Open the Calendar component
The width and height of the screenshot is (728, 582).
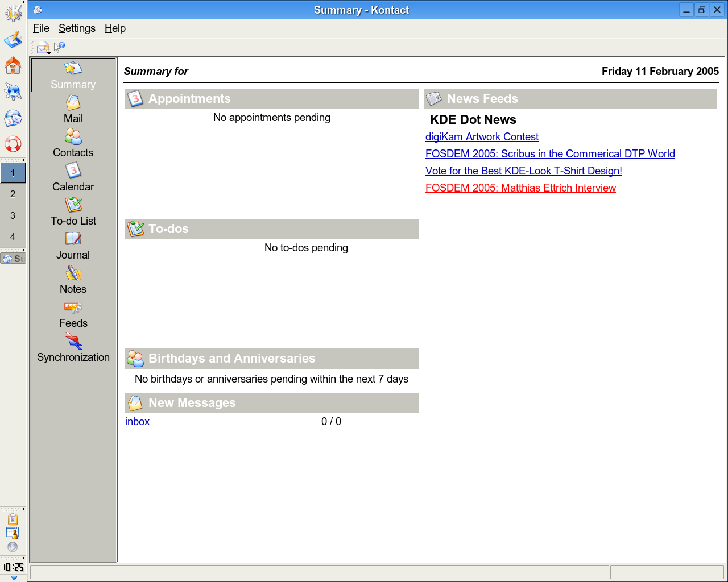pyautogui.click(x=73, y=177)
